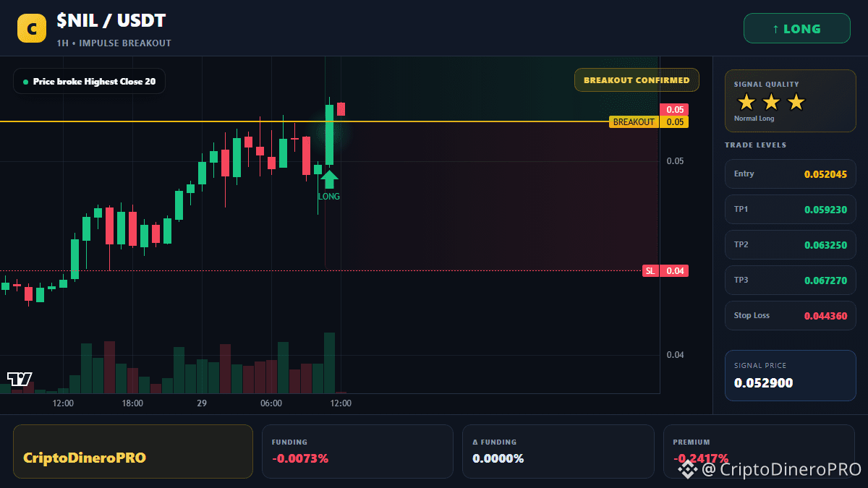868x488 pixels.
Task: Click the tall green breakout candle
Action: (329, 134)
